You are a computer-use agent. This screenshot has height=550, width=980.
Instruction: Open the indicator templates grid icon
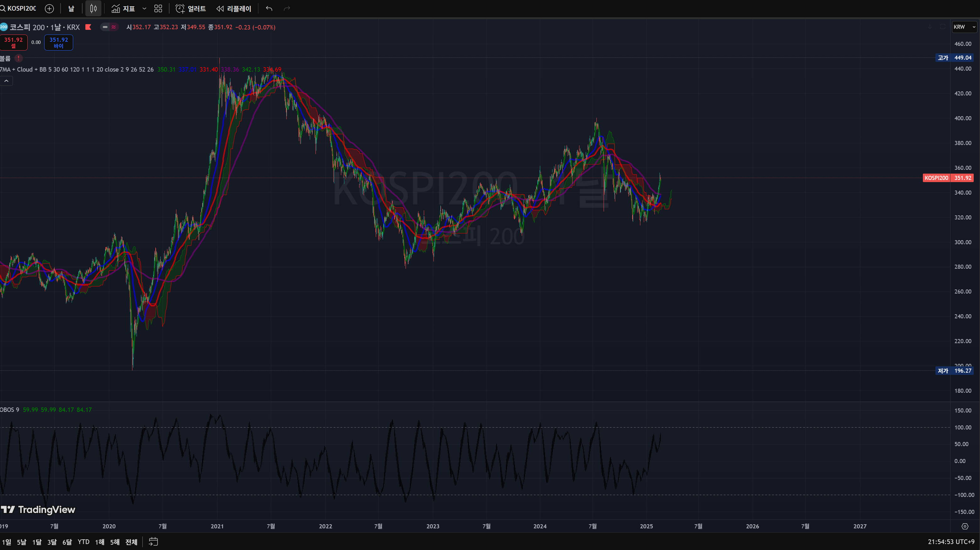coord(158,8)
